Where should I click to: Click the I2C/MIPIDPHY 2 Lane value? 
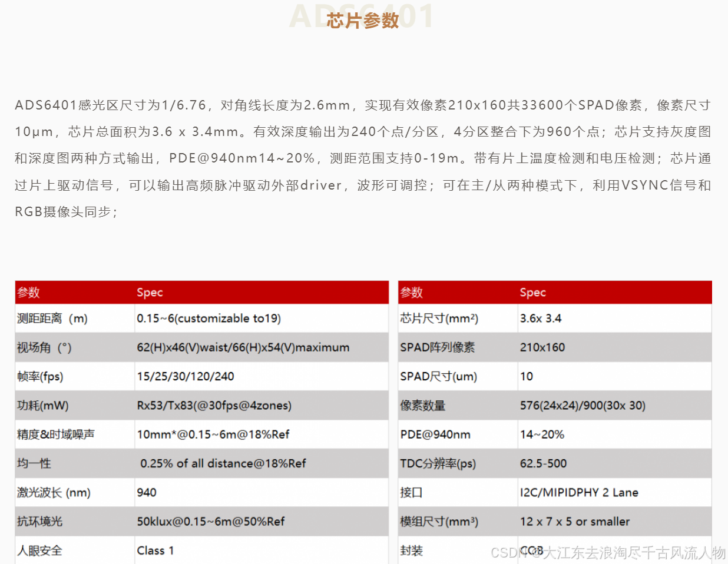click(x=579, y=492)
